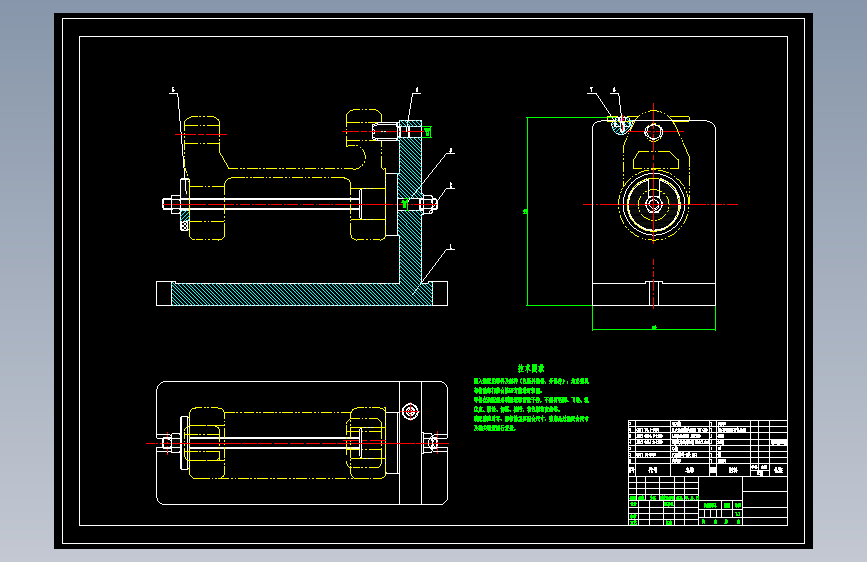
Task: Select the hex nut right of vertical plate
Action: point(429,204)
